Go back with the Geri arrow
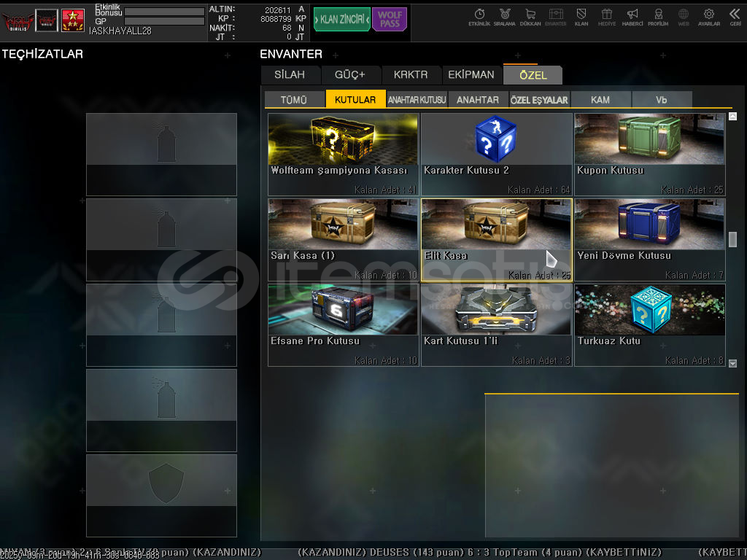The height and width of the screenshot is (560, 747). tap(735, 17)
